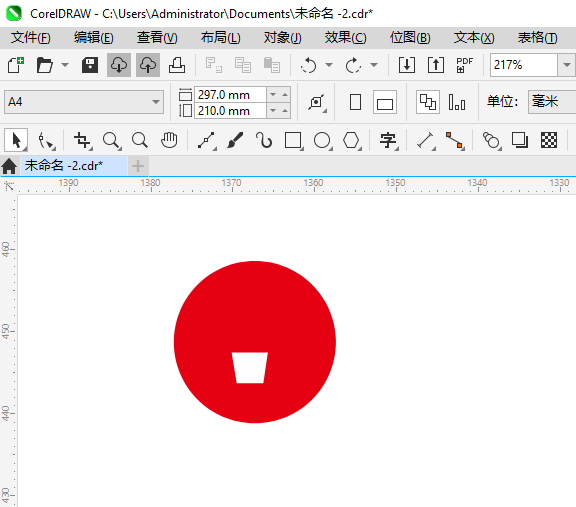The width and height of the screenshot is (576, 507).
Task: Click the Undo arrow icon
Action: [x=308, y=65]
